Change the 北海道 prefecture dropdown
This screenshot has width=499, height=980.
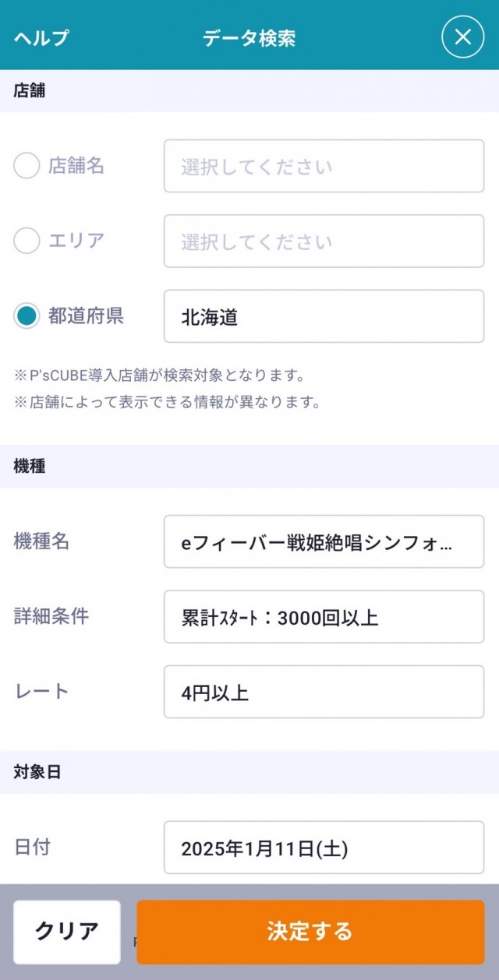(x=324, y=316)
